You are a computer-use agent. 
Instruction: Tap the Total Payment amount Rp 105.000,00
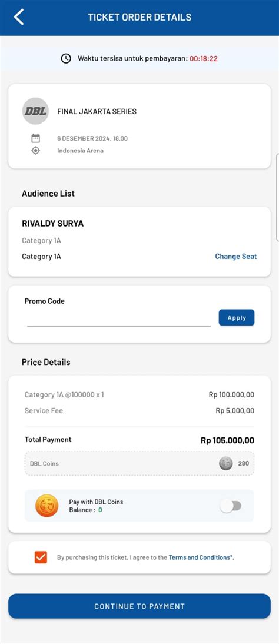click(228, 440)
